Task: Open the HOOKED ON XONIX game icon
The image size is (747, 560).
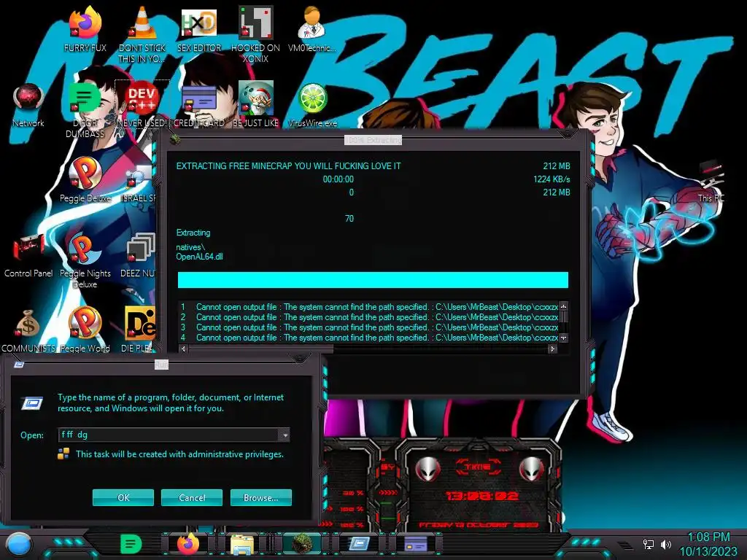Action: 255,34
